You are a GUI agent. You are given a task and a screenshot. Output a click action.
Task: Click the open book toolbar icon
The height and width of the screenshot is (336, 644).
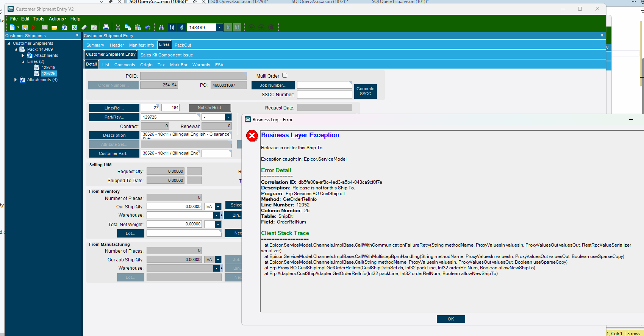point(45,27)
